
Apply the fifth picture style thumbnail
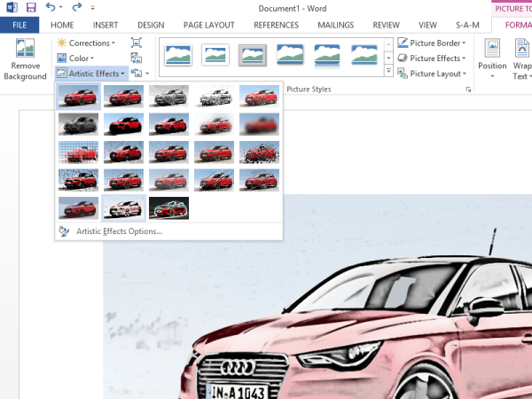pos(327,55)
